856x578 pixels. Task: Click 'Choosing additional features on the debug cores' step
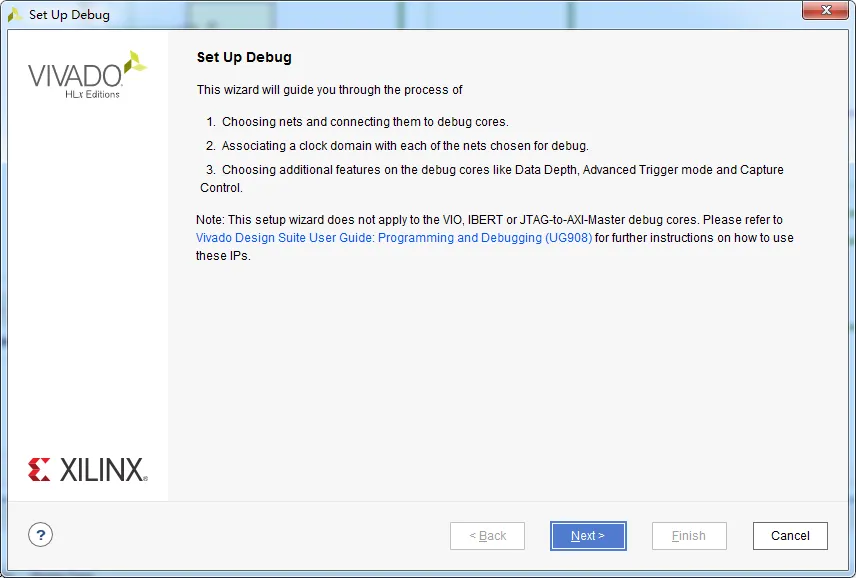(492, 178)
